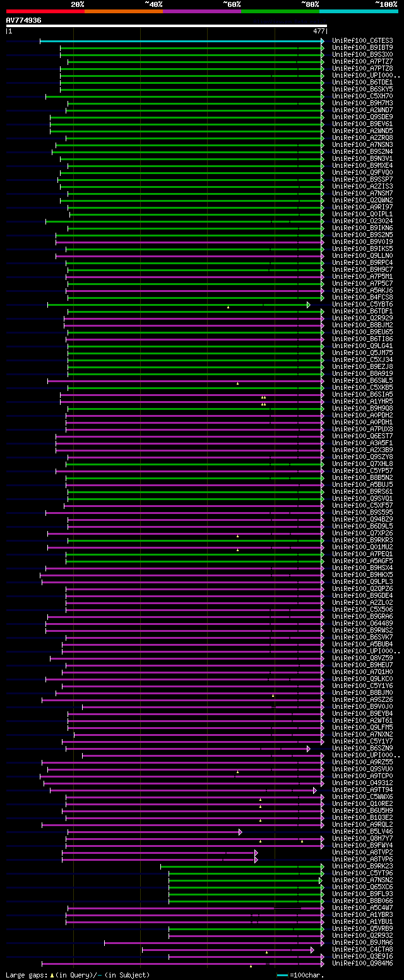Click the arrowhead ending the C5YBT6 alignment bar
The width and height of the screenshot is (404, 980).
click(x=309, y=305)
